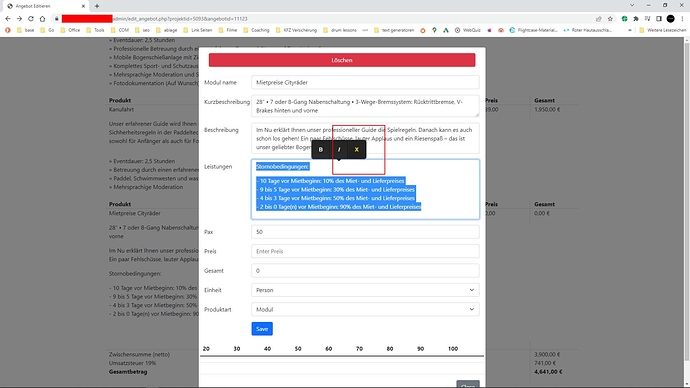
Task: Open the browser home page
Action: click(42, 18)
